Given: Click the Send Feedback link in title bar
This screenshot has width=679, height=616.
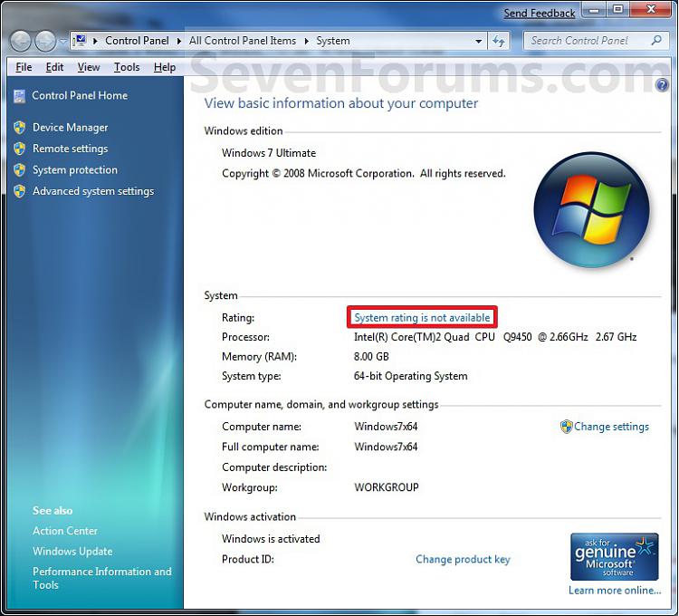Looking at the screenshot, I should point(540,14).
